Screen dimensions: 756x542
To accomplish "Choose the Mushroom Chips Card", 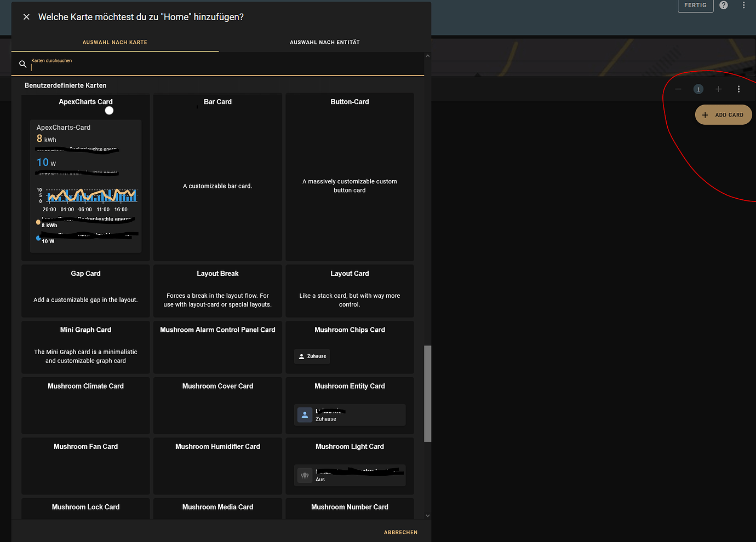I will click(x=350, y=347).
